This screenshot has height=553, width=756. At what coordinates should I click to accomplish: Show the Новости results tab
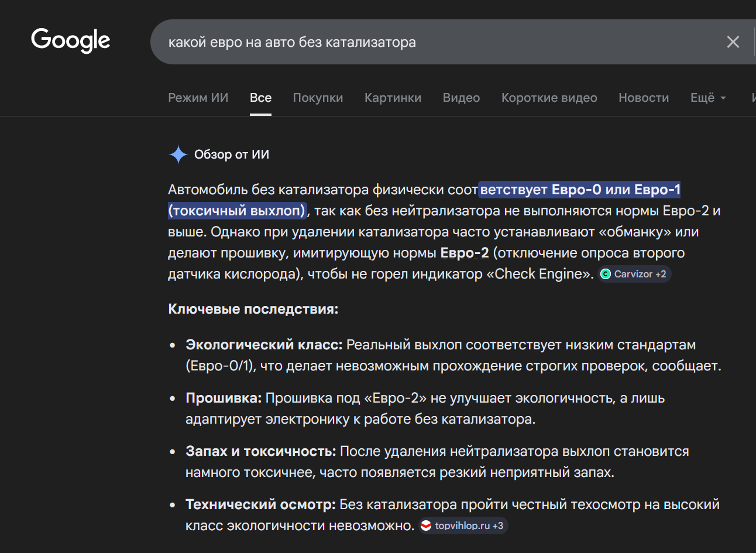[x=644, y=98]
